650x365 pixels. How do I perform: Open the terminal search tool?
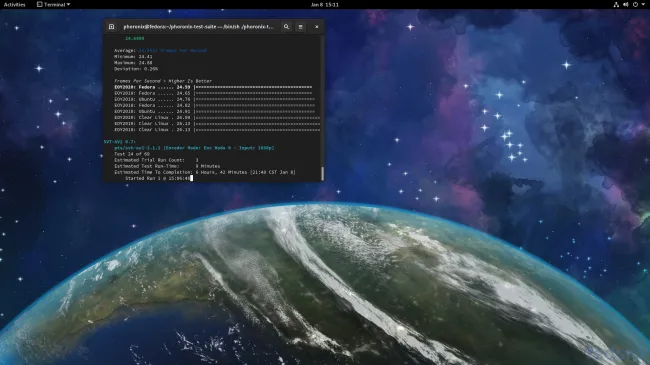286,27
